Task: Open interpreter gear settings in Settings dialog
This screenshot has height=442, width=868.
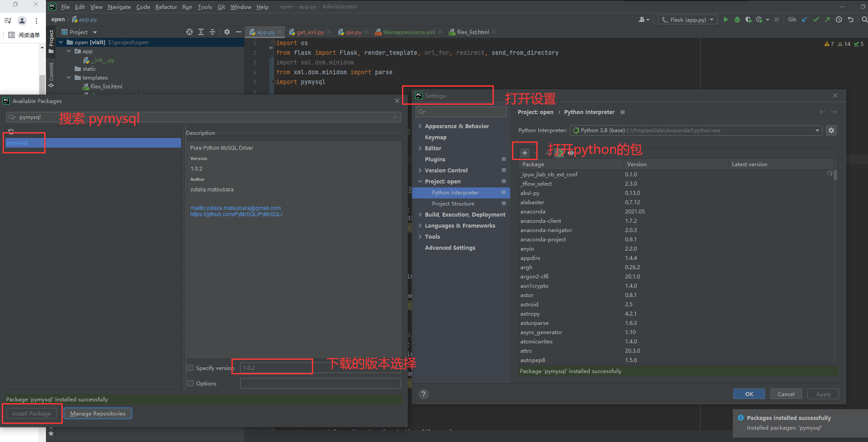Action: tap(831, 130)
